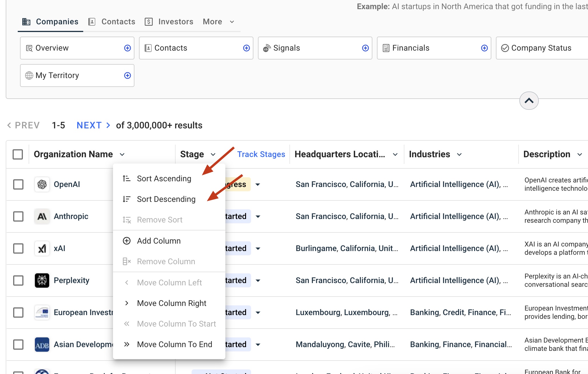Select the OpenAI company logo
Image resolution: width=588 pixels, height=374 pixels.
pyautogui.click(x=42, y=184)
